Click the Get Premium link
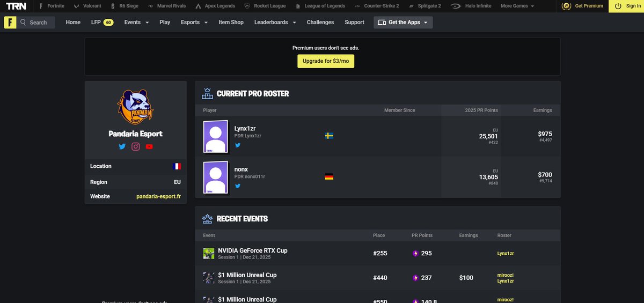 click(583, 6)
